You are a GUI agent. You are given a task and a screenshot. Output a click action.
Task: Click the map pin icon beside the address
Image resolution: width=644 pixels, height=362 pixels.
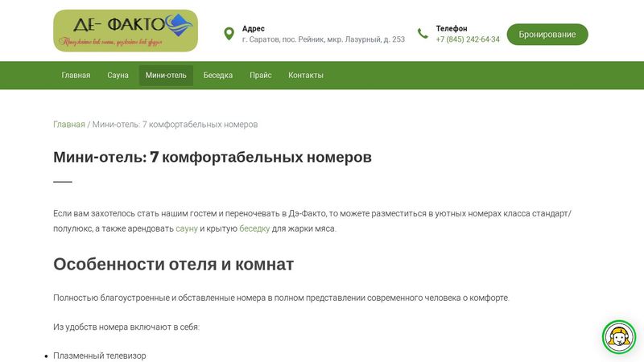[229, 34]
